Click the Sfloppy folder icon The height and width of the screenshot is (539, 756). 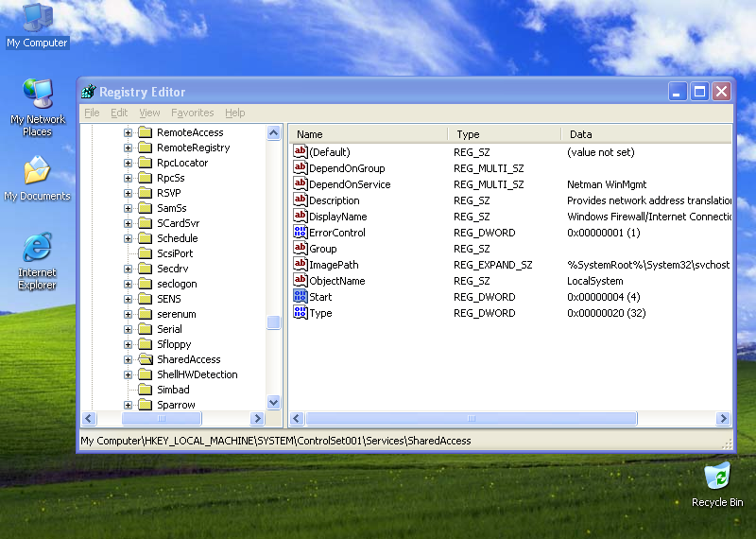146,344
